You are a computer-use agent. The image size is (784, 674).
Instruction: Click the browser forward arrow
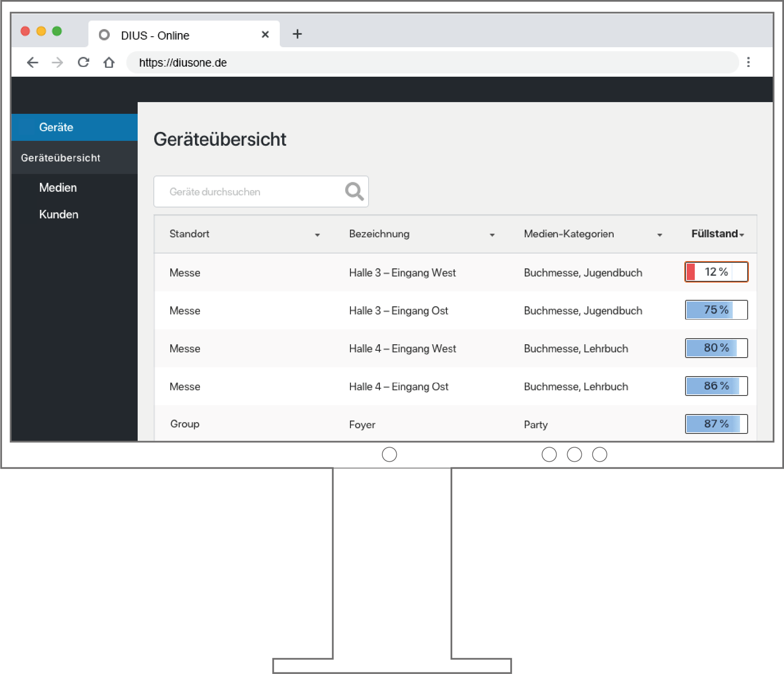[58, 63]
